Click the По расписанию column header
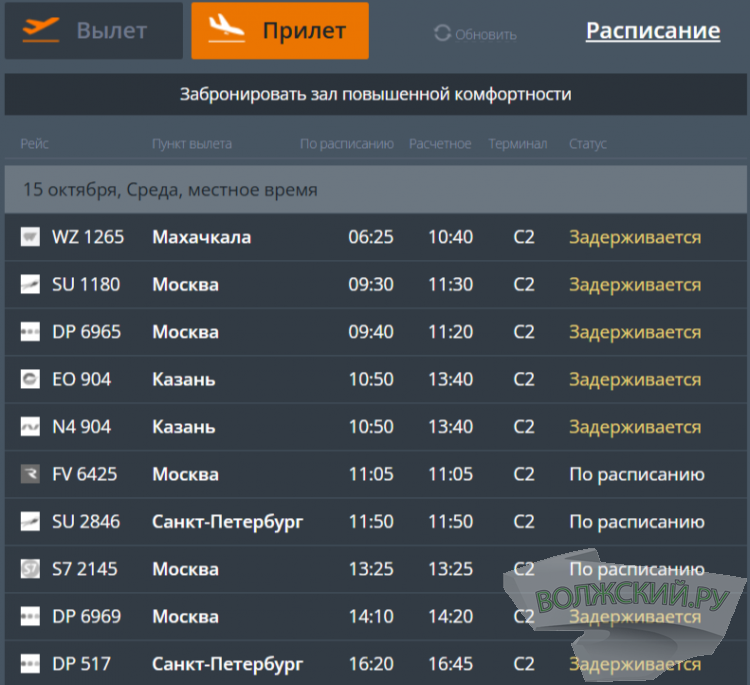Image resolution: width=750 pixels, height=685 pixels. (x=347, y=144)
